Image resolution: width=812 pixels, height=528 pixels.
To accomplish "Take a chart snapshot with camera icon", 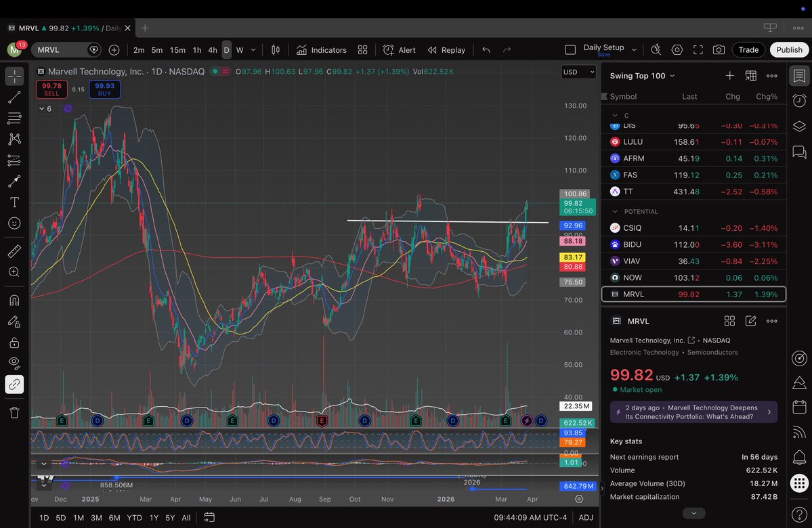I will [719, 49].
